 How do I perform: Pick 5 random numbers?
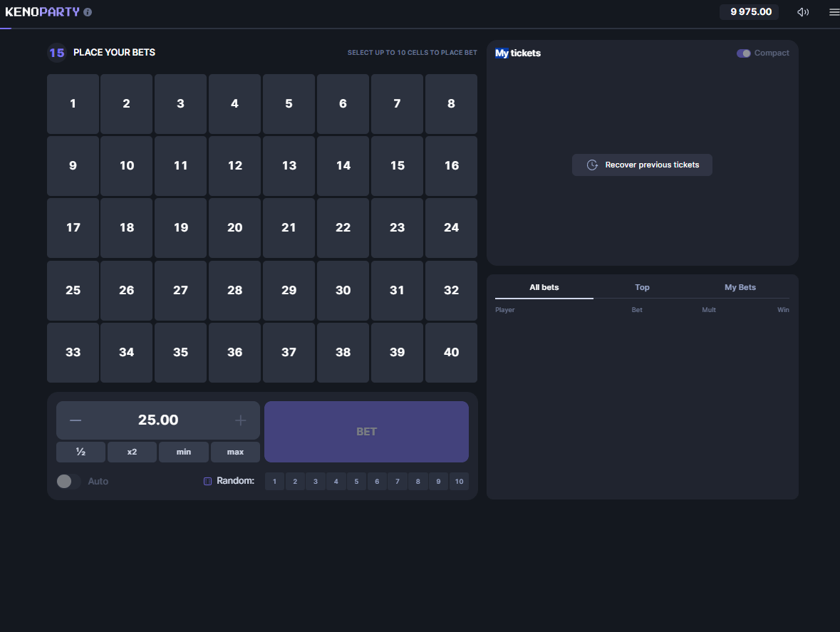pos(356,482)
